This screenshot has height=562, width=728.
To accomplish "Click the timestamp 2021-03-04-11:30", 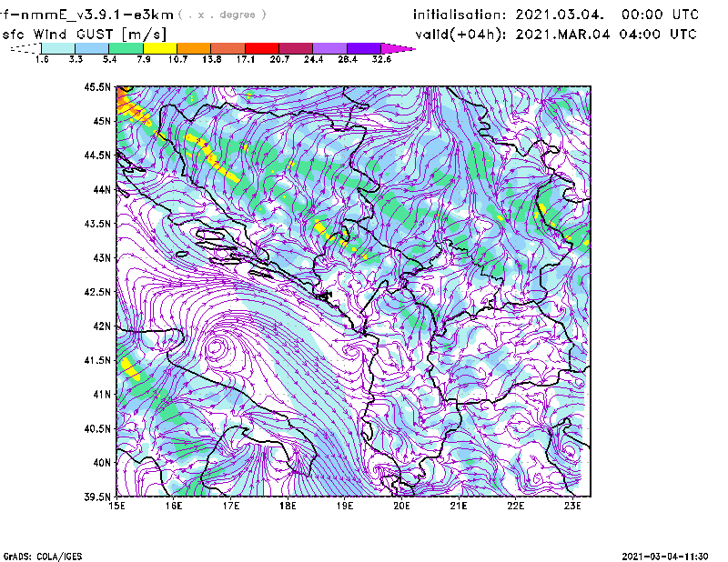I will tap(665, 556).
